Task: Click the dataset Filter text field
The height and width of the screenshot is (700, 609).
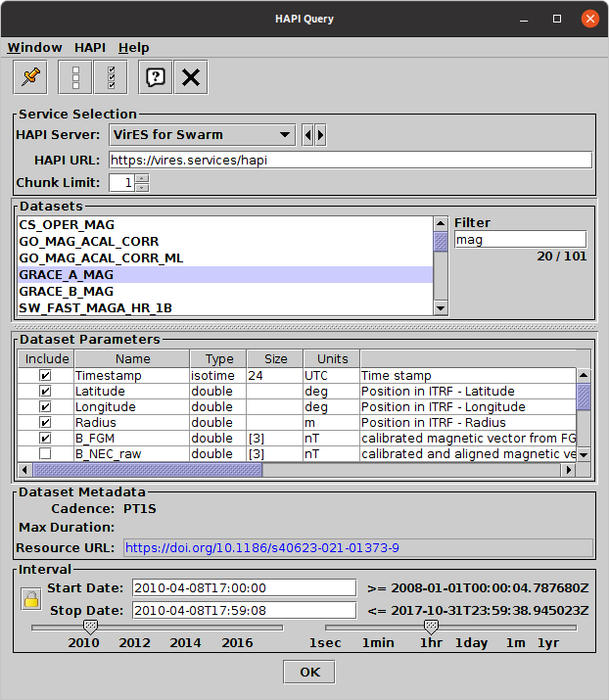Action: point(519,239)
